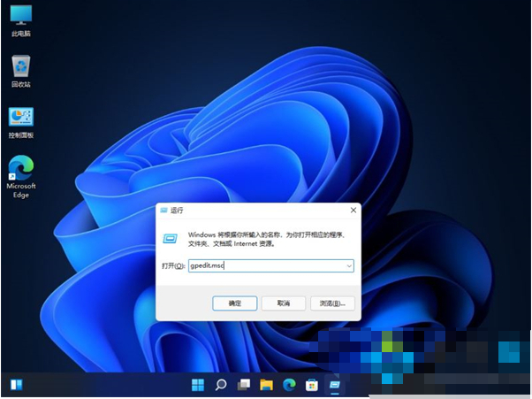Expand the 打开 combo box dropdown arrow

coord(349,265)
